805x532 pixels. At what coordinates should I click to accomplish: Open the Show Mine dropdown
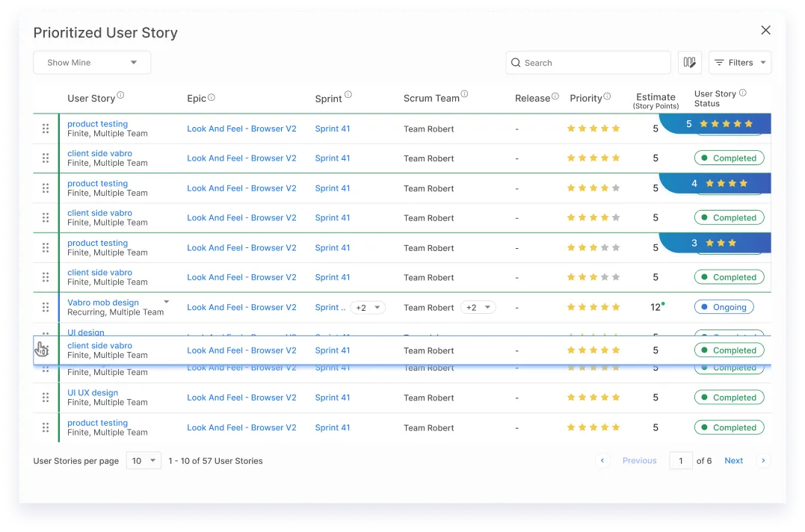tap(91, 63)
